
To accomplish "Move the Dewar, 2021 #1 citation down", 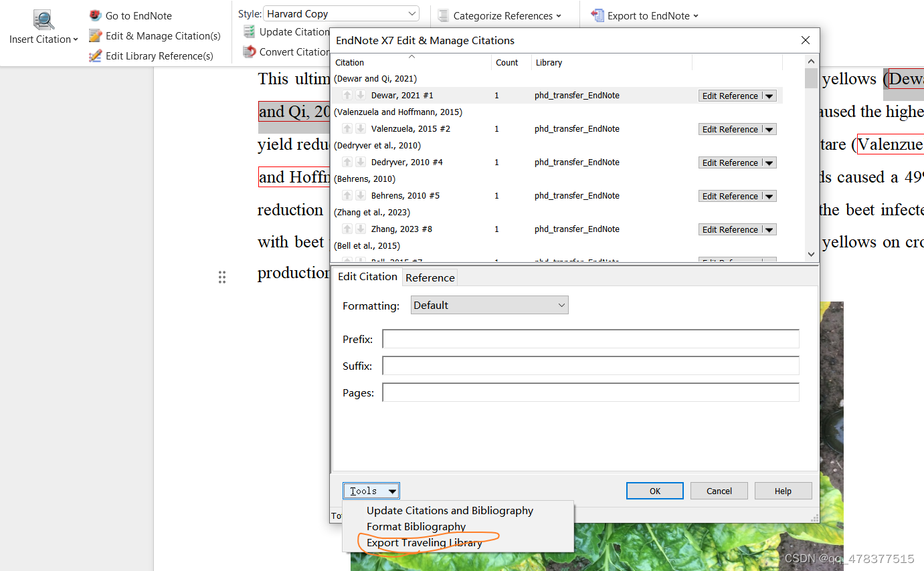I will (361, 95).
